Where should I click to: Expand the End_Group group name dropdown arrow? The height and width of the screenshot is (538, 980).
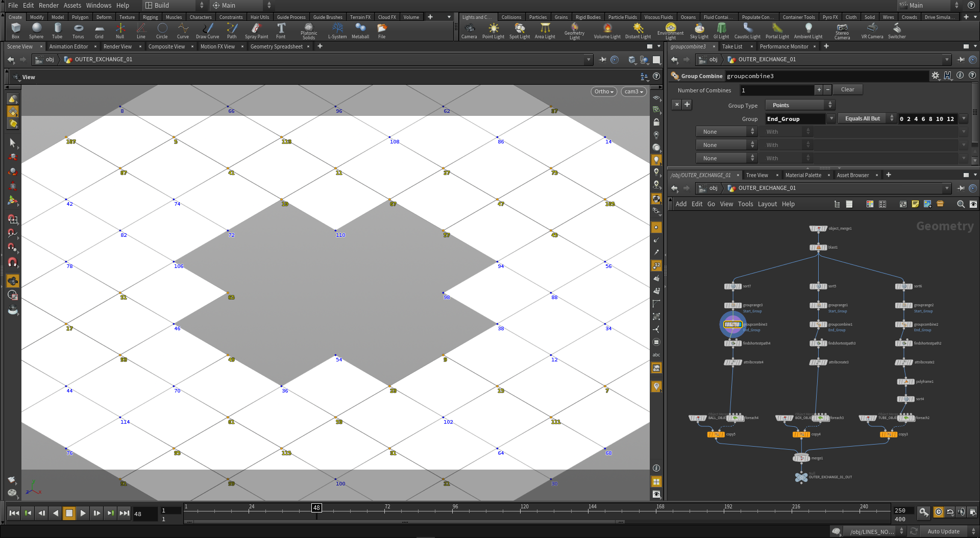831,118
